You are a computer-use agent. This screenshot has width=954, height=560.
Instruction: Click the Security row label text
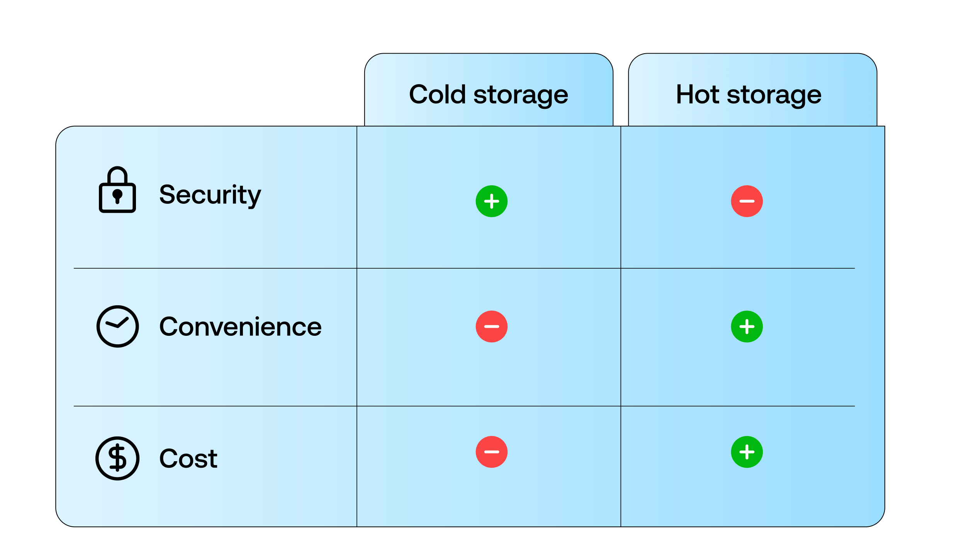[x=210, y=195]
